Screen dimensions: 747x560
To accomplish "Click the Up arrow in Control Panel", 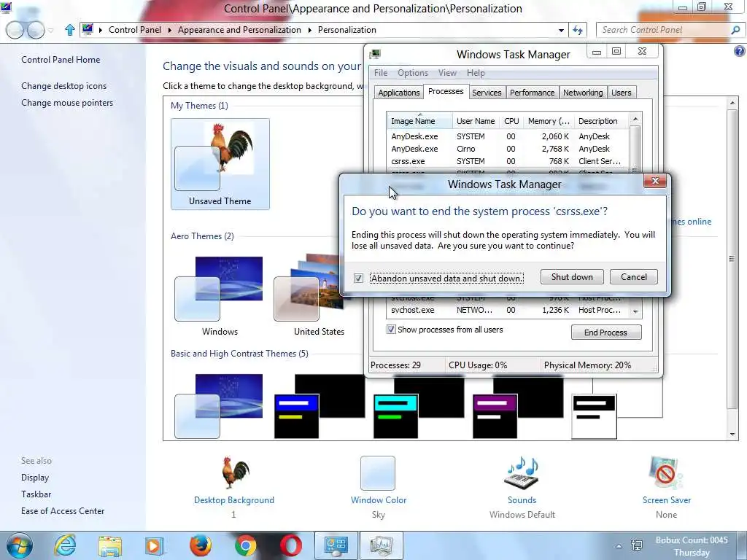I will (x=69, y=30).
